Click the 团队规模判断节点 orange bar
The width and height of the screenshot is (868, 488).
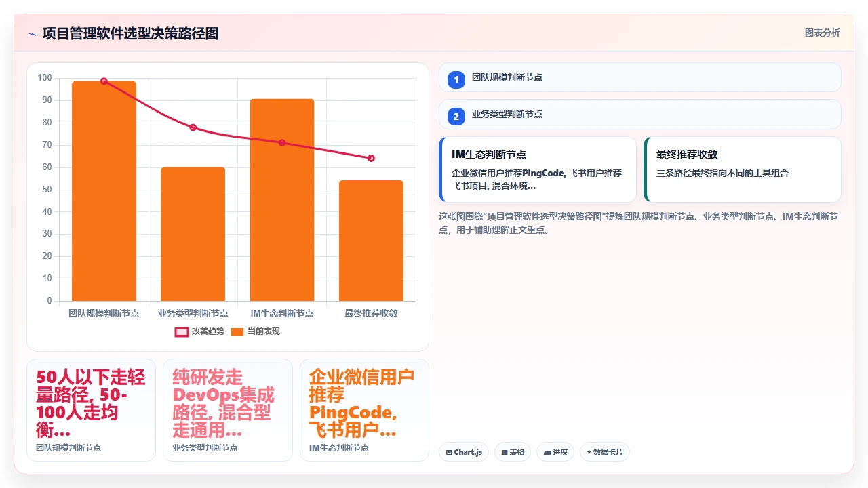[104, 191]
